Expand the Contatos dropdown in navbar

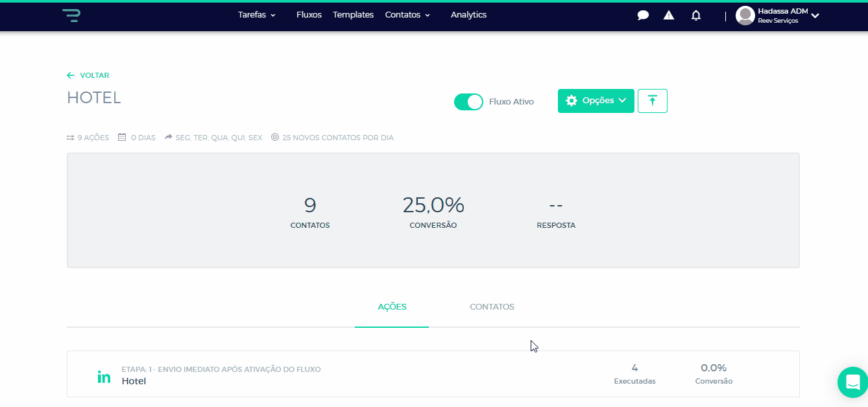[407, 15]
